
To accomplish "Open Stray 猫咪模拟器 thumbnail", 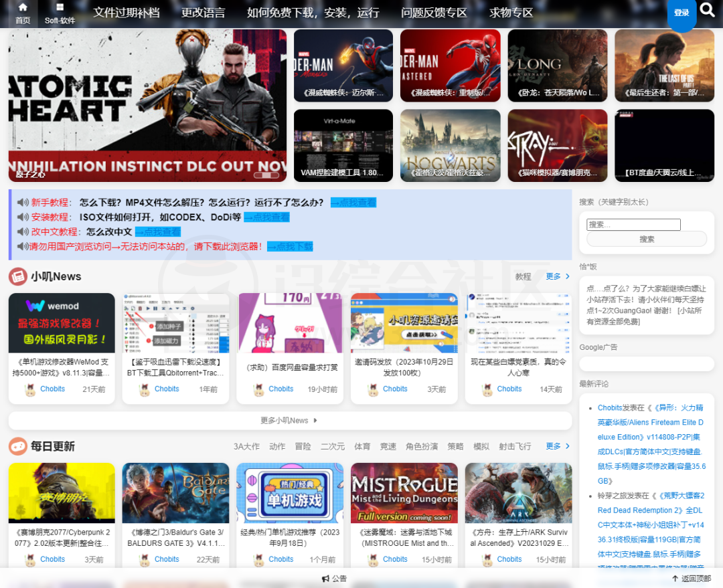I will pyautogui.click(x=558, y=145).
